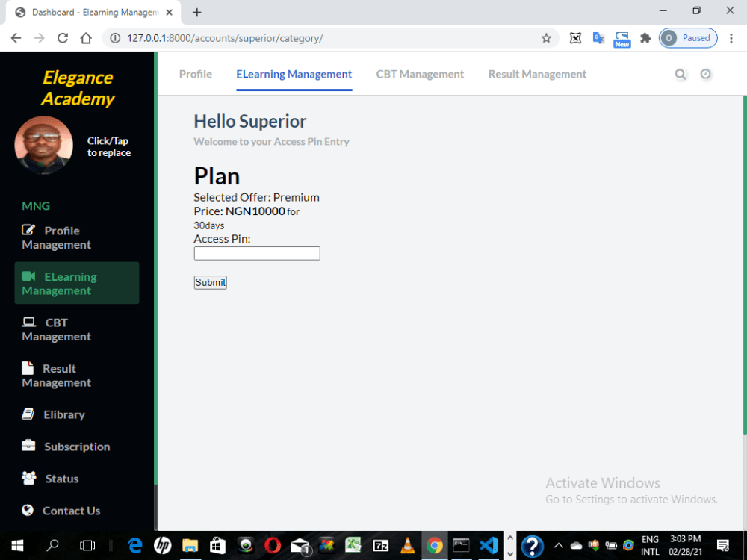Submit the access pin form
This screenshot has width=747, height=560.
[x=210, y=282]
